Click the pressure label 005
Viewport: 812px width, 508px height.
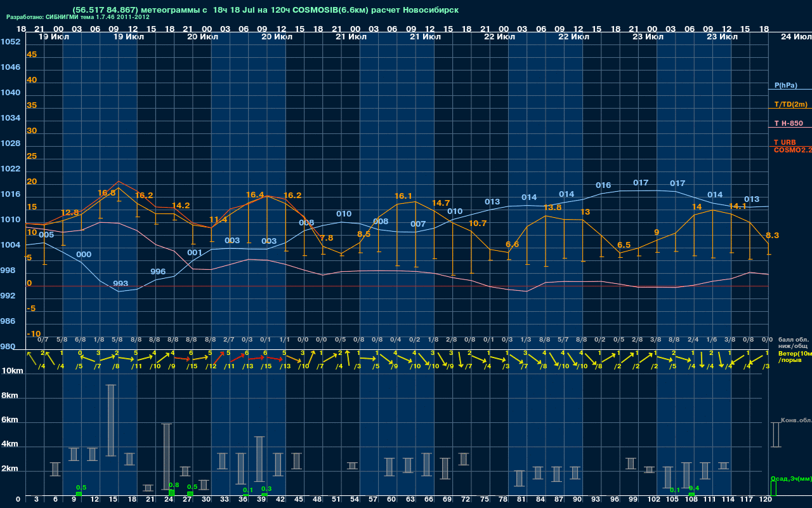tap(46, 234)
